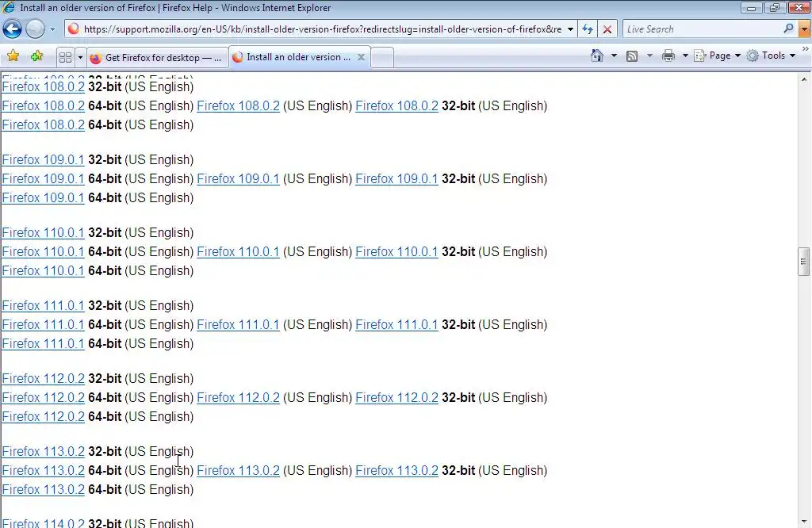
Task: Open the Quick Tabs grid icon
Action: click(65, 57)
